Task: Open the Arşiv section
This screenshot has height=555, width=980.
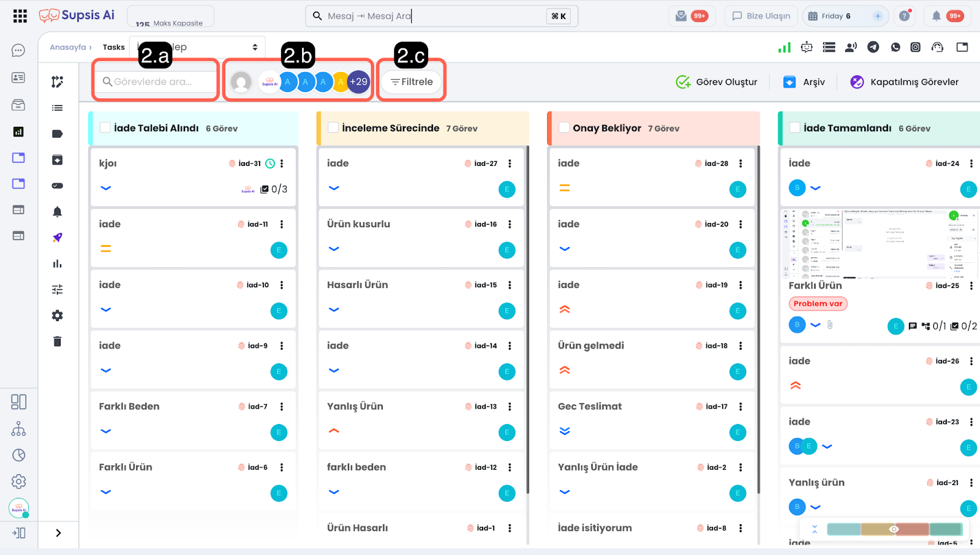Action: point(804,82)
